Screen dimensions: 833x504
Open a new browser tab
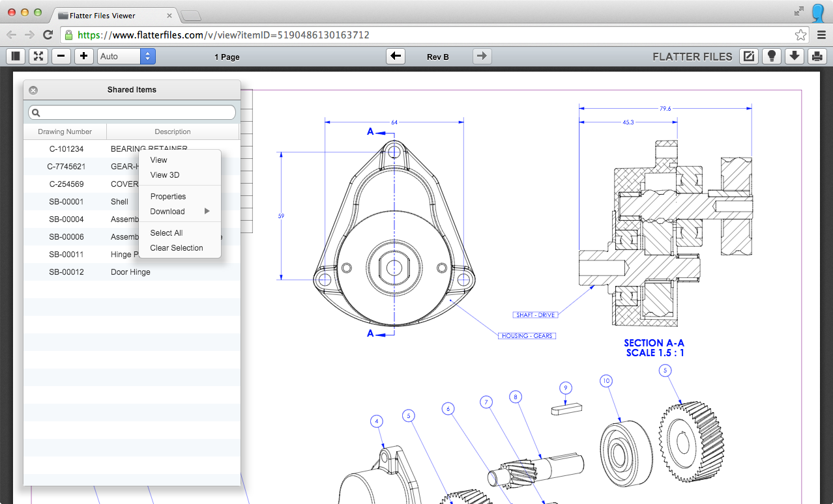click(190, 15)
